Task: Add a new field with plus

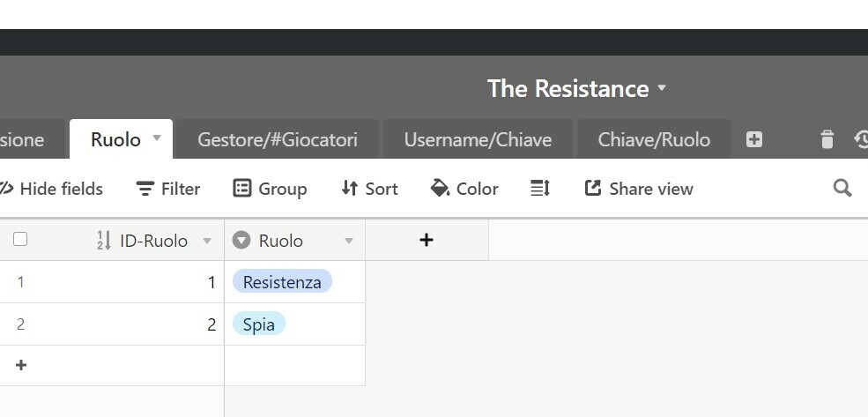Action: pos(427,240)
